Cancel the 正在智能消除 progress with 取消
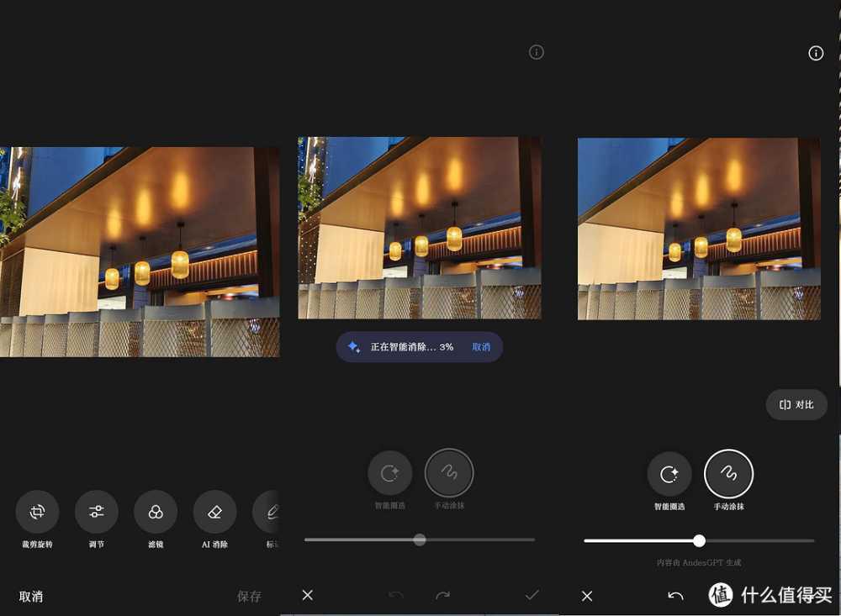The width and height of the screenshot is (841, 616). point(481,347)
